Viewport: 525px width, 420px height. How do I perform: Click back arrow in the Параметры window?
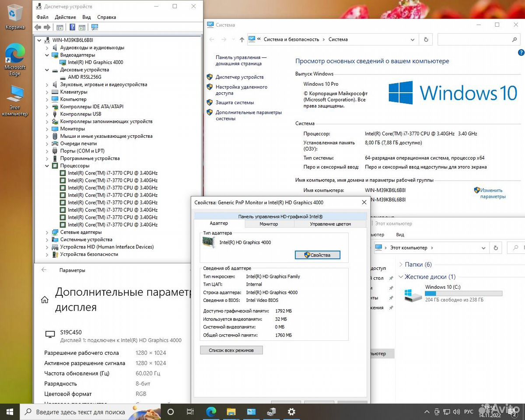coord(44,270)
